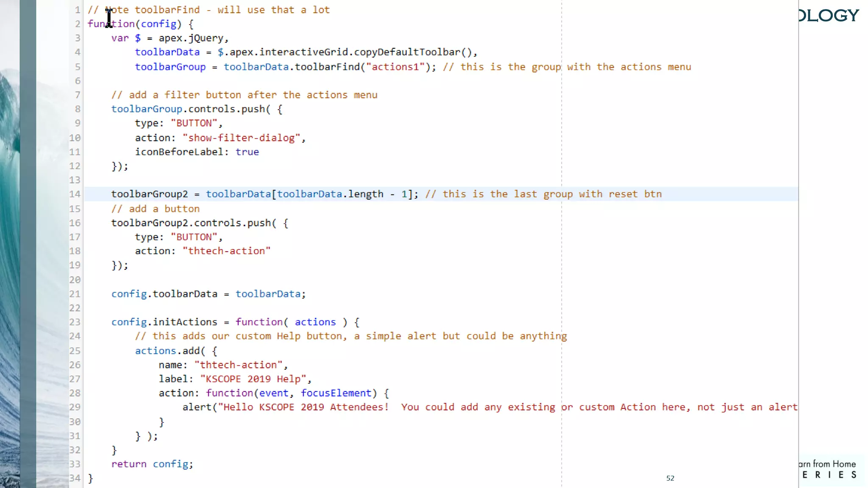Click the OLOGY logo in the top corner
Image resolution: width=868 pixels, height=488 pixels.
[x=829, y=16]
